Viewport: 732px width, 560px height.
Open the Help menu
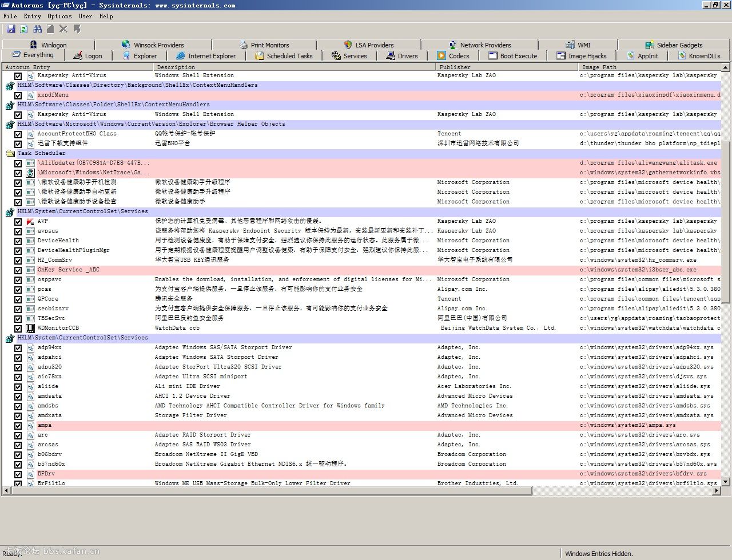coord(106,16)
